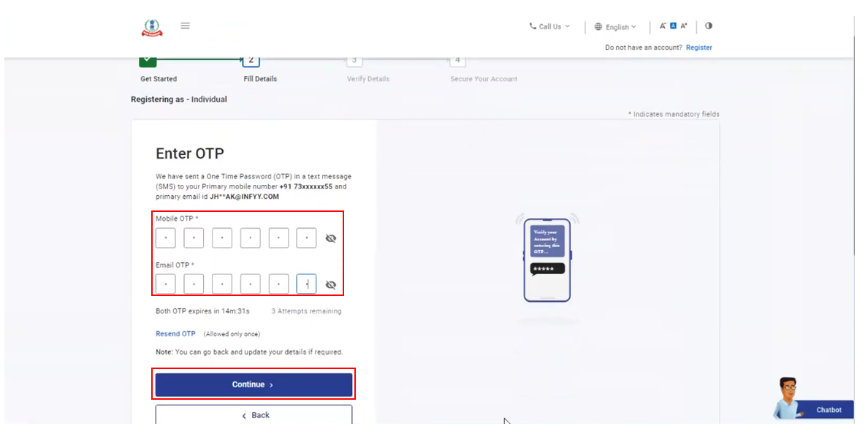This screenshot has height=437, width=868.
Task: Show Mobile OTP digits using eye icon
Action: pyautogui.click(x=330, y=238)
